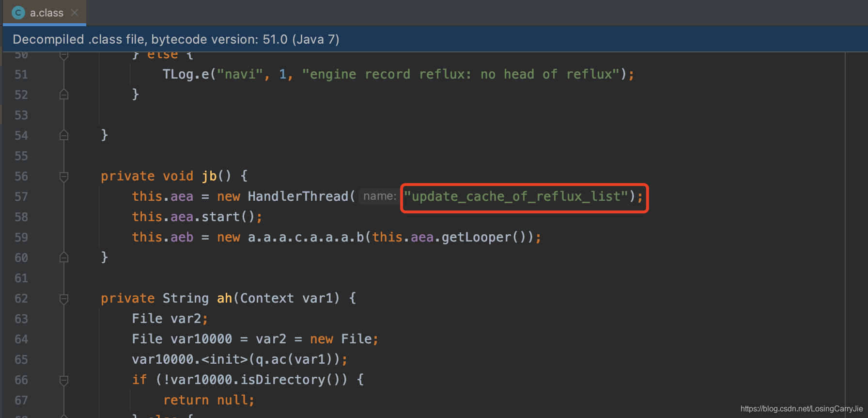Viewport: 868px width, 418px height.
Task: Click the class file icon on the a.class tab
Action: 18,13
